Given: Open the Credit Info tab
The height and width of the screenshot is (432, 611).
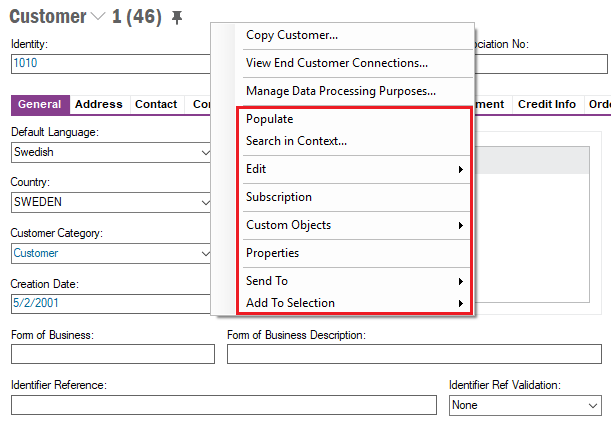Looking at the screenshot, I should click(545, 104).
